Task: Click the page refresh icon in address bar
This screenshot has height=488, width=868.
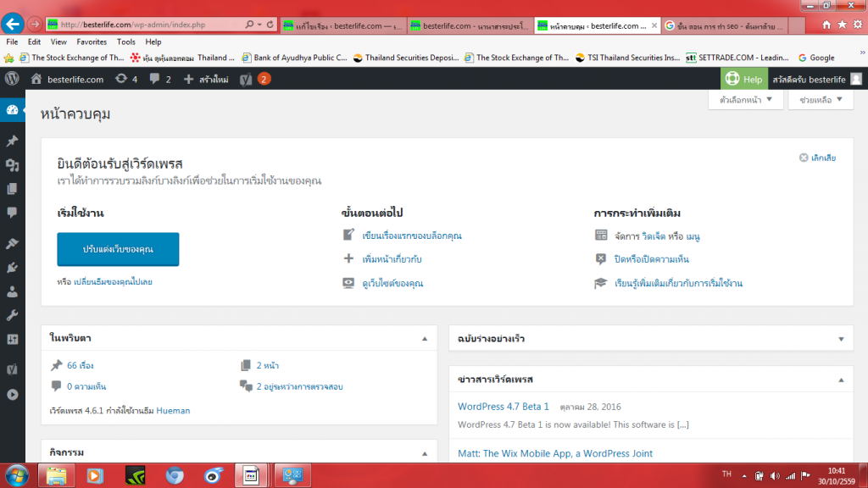Action: pos(270,25)
